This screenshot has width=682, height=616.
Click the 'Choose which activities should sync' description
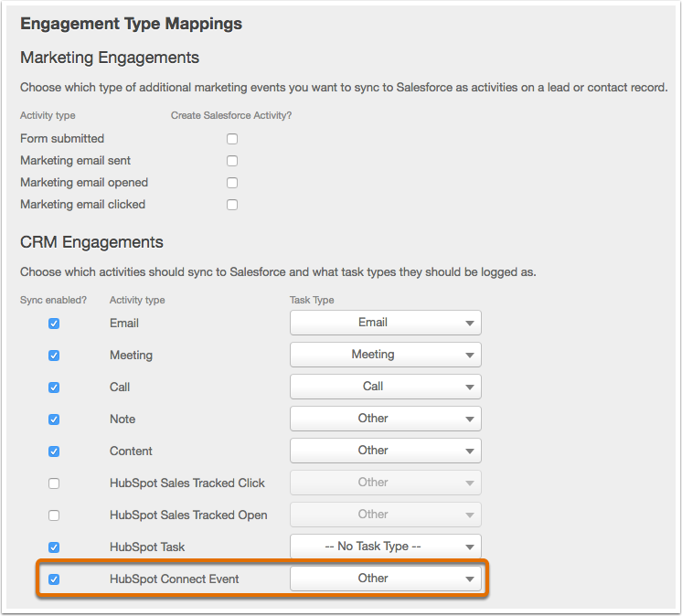[278, 272]
